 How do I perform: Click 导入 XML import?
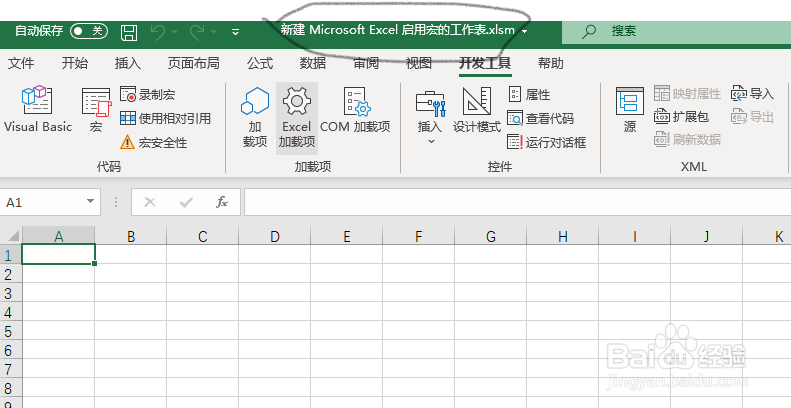click(753, 93)
